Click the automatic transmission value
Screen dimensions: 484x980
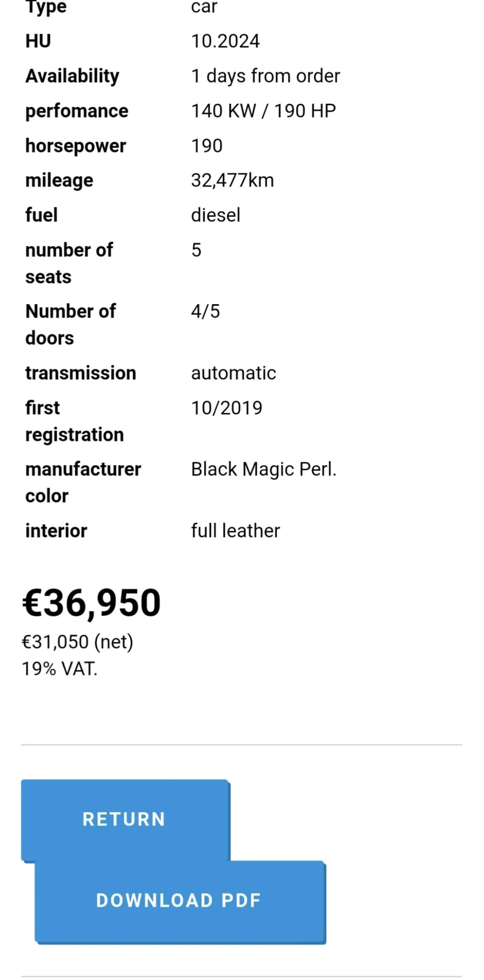pos(234,373)
